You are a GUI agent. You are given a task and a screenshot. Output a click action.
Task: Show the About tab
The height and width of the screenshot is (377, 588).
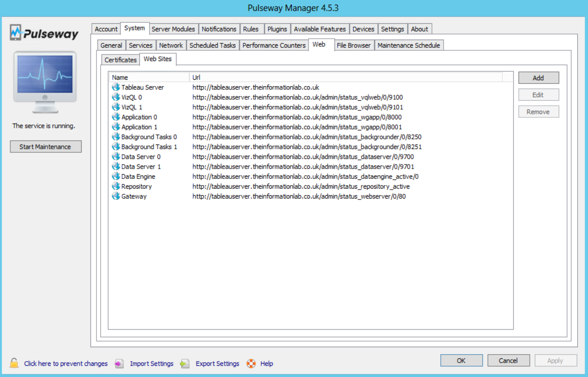tap(419, 29)
